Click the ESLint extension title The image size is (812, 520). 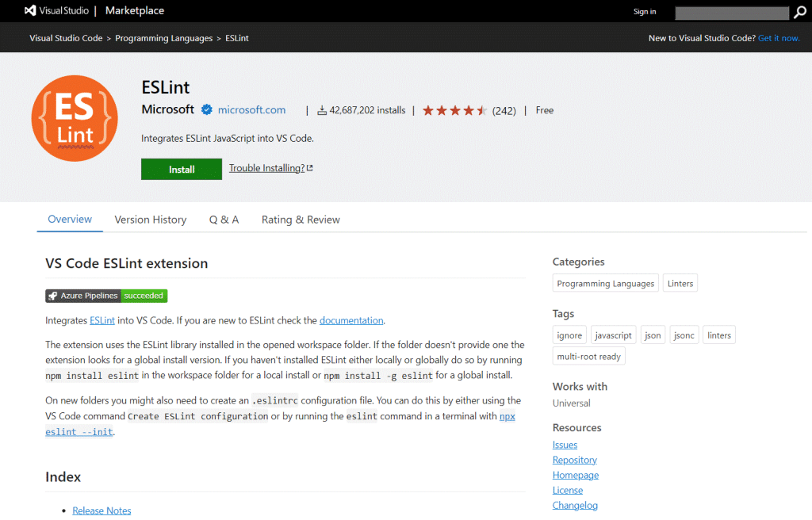click(x=166, y=87)
